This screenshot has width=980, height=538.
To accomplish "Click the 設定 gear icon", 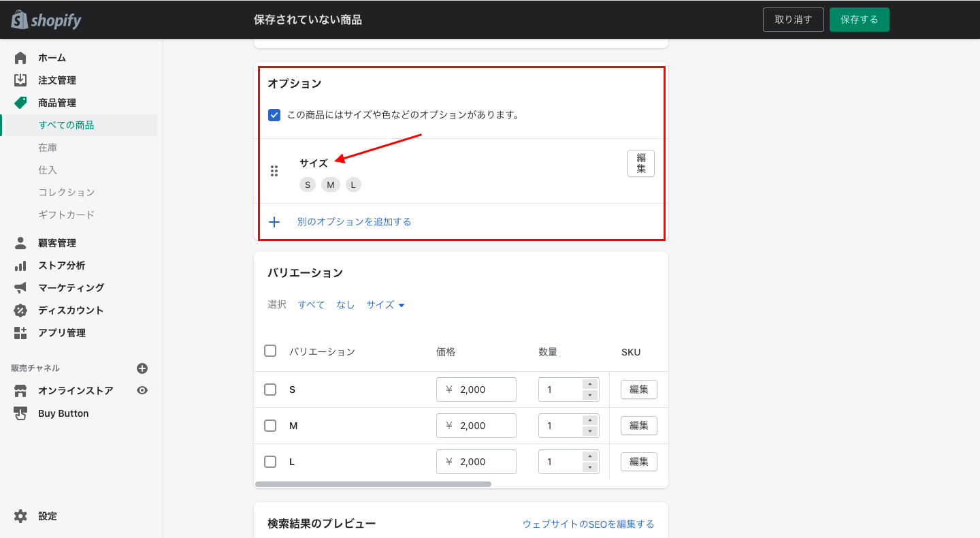I will pyautogui.click(x=20, y=516).
